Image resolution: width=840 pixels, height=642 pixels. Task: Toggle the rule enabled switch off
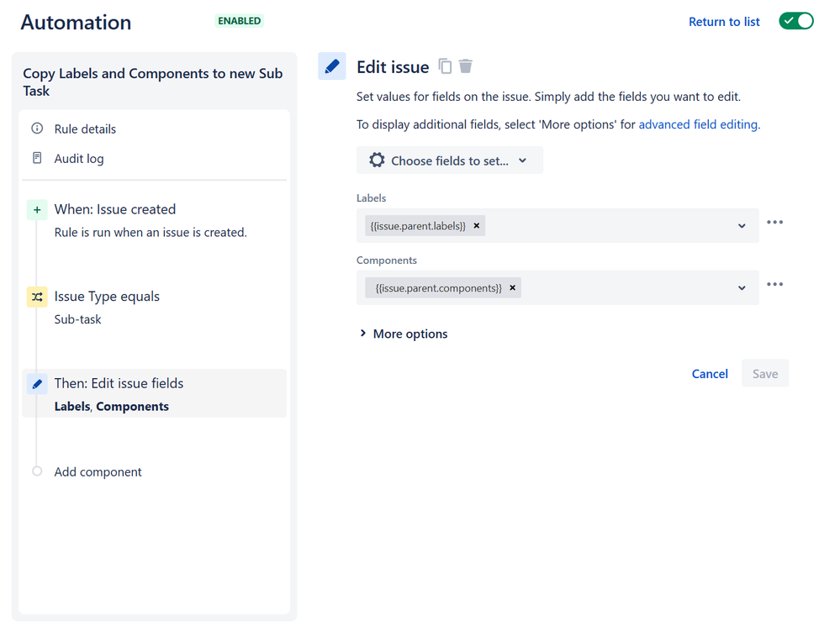click(x=795, y=22)
